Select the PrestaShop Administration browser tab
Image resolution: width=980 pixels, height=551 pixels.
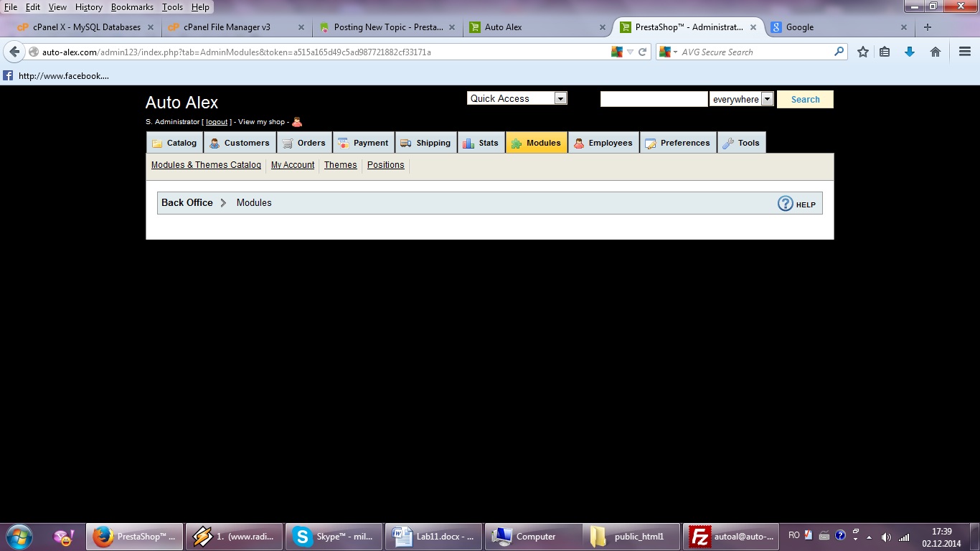(x=689, y=27)
